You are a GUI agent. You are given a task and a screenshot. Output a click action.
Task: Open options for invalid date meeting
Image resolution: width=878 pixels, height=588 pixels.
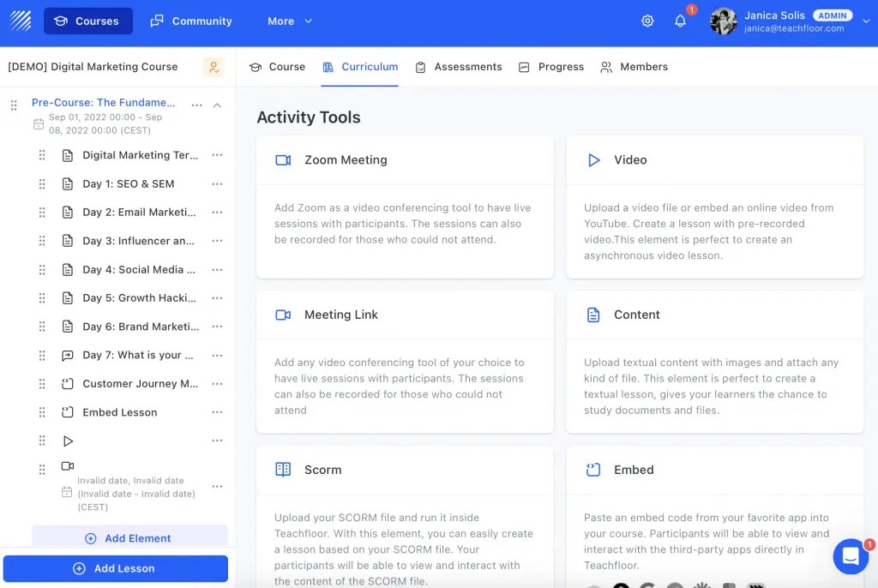pyautogui.click(x=217, y=486)
